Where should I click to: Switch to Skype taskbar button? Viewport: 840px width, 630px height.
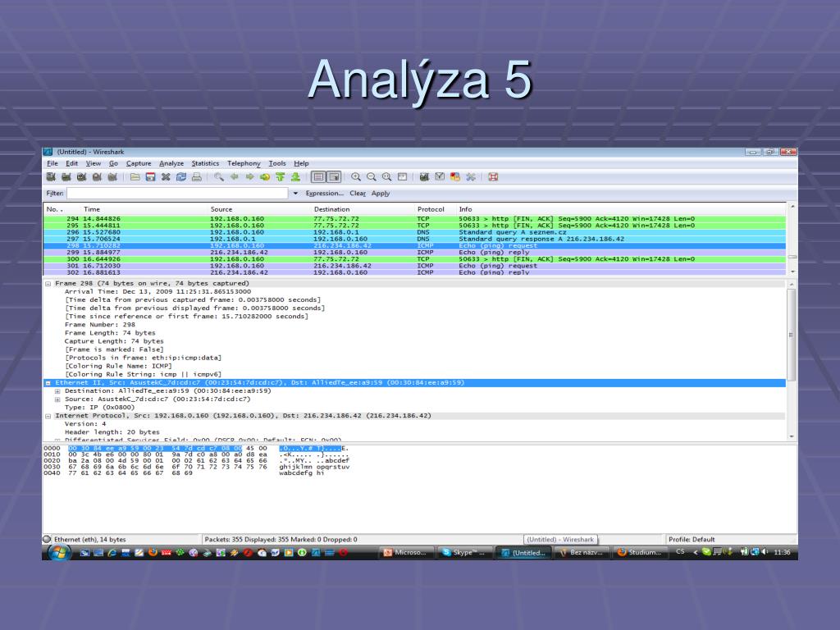(x=464, y=552)
